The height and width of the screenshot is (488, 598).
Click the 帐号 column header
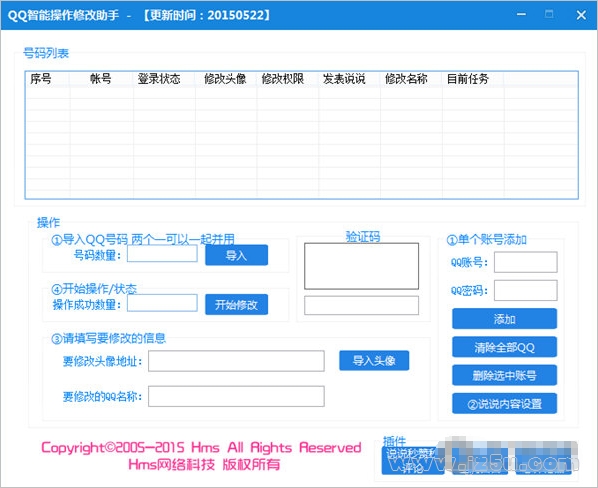coord(101,79)
